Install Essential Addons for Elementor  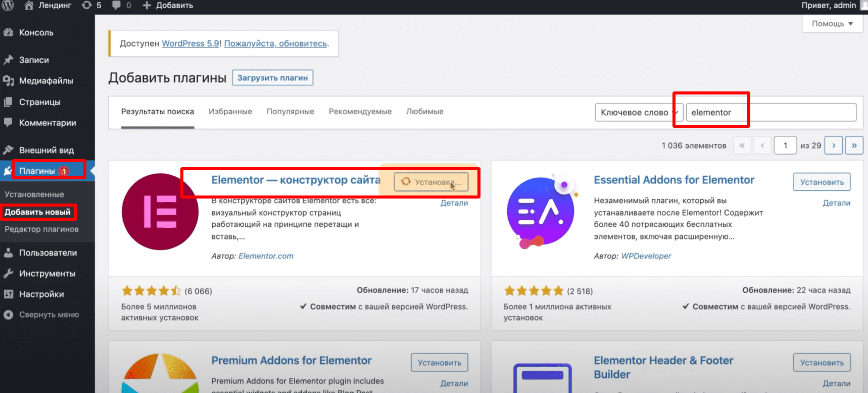[822, 182]
